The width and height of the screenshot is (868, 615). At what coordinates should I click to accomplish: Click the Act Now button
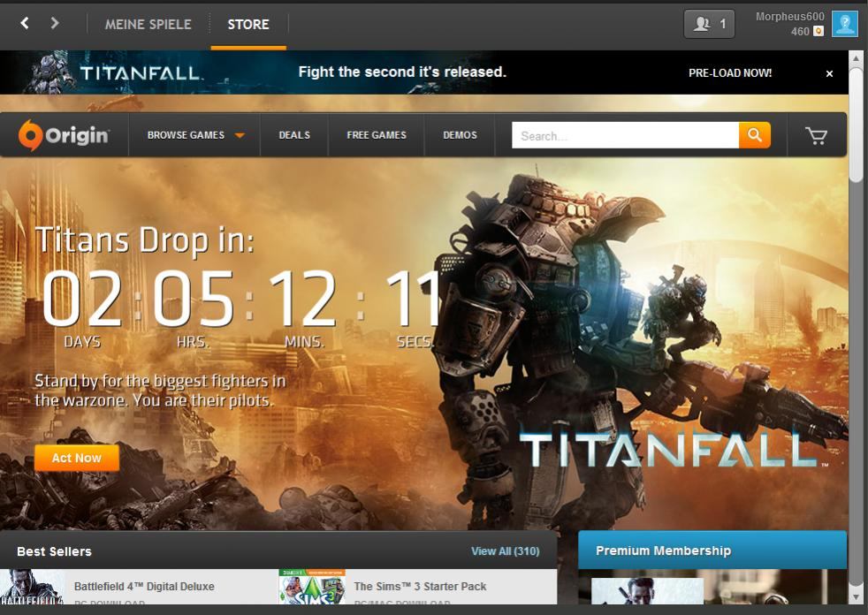click(x=77, y=458)
